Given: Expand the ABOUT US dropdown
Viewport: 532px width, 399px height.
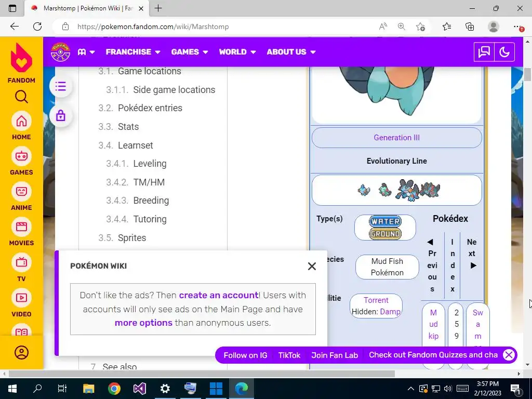Looking at the screenshot, I should coord(291,52).
